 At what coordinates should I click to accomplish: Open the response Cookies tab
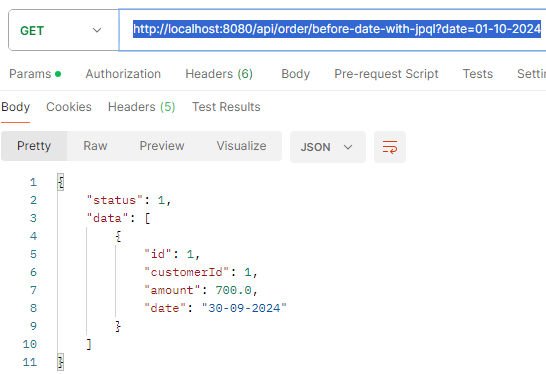coord(69,107)
